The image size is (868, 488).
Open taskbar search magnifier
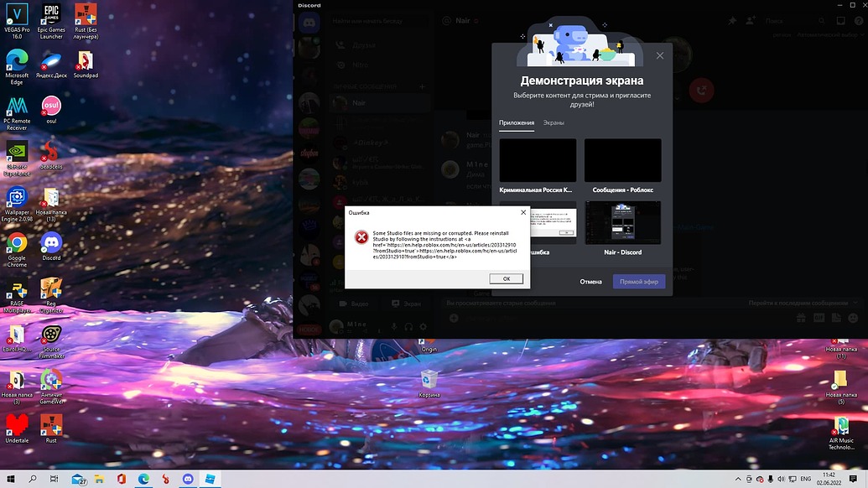[32, 479]
